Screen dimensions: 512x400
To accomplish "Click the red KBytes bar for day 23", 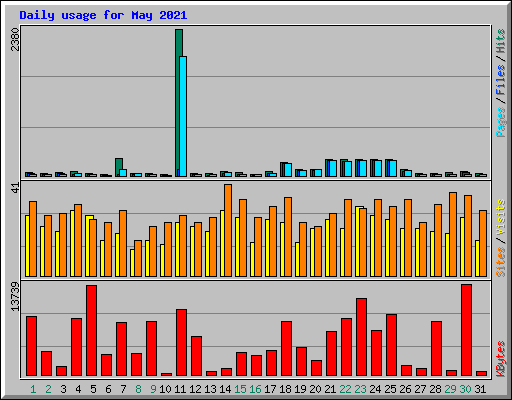I will tap(362, 337).
